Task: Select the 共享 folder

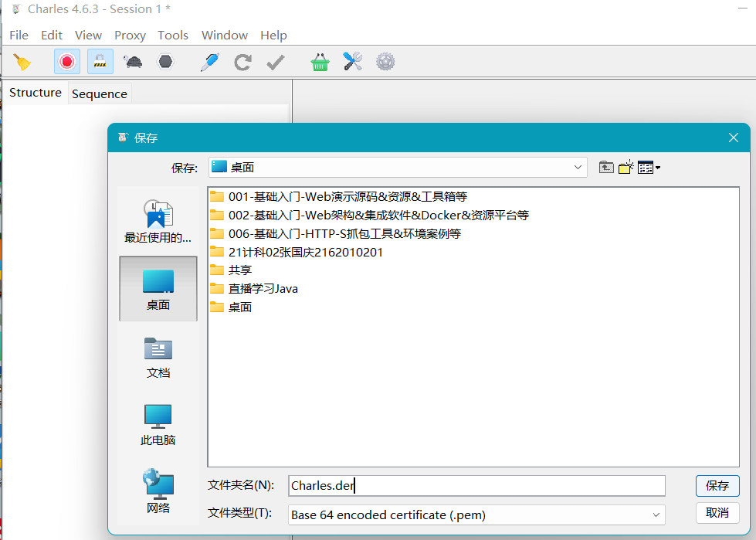Action: pos(231,270)
